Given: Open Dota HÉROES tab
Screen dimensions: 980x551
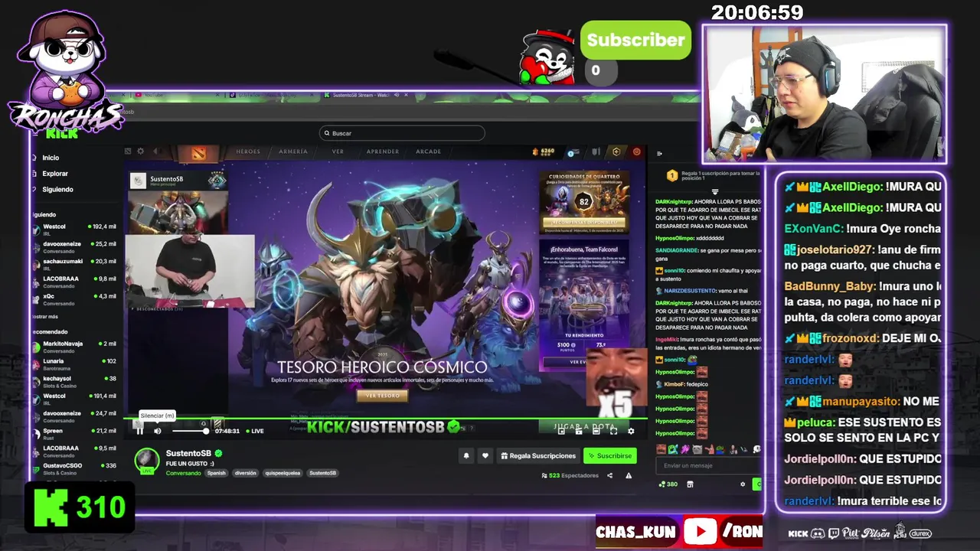Looking at the screenshot, I should coord(248,152).
